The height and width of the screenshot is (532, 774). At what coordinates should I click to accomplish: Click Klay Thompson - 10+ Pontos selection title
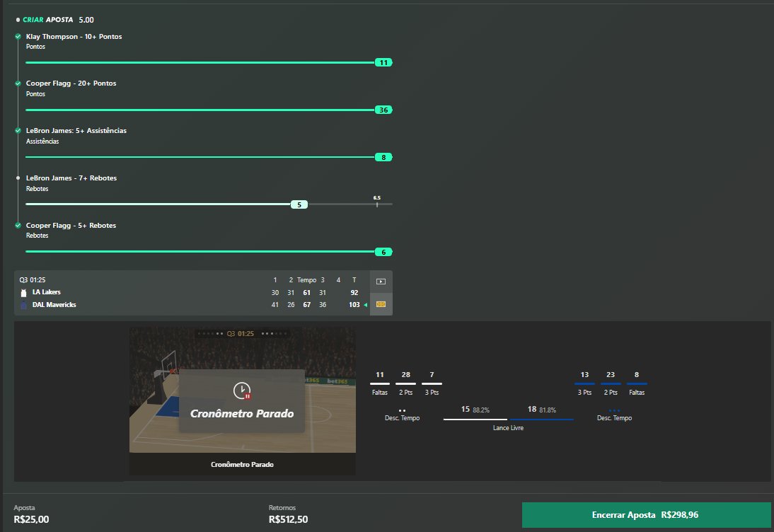pyautogui.click(x=74, y=37)
